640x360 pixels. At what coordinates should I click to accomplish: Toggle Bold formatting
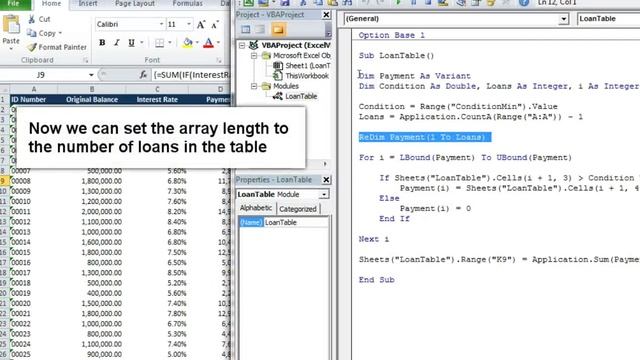pyautogui.click(x=102, y=43)
